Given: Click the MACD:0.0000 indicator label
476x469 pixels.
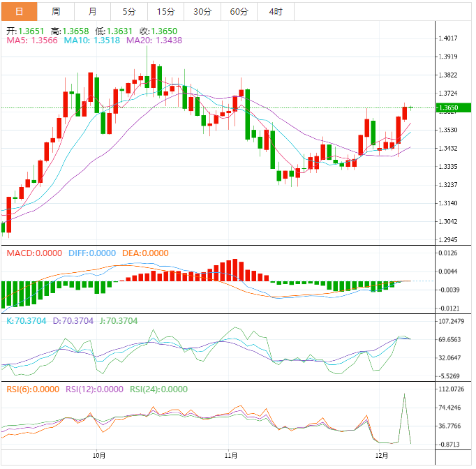Looking at the screenshot, I should [34, 253].
